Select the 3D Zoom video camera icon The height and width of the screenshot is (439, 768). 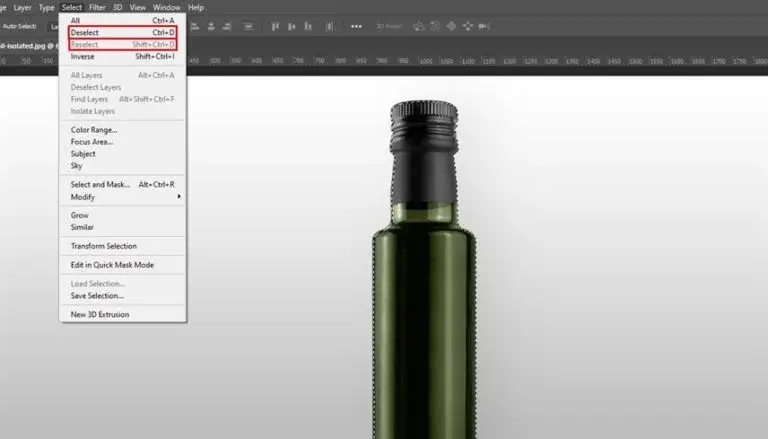(484, 26)
